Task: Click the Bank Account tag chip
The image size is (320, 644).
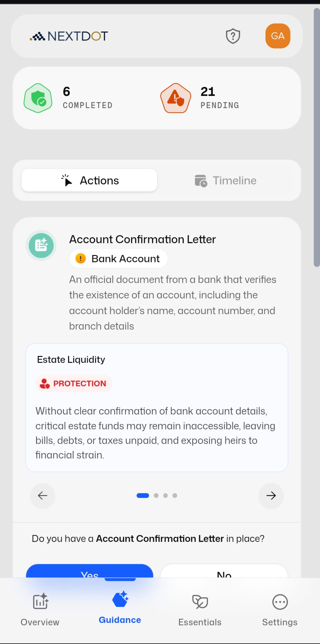Action: (119, 258)
